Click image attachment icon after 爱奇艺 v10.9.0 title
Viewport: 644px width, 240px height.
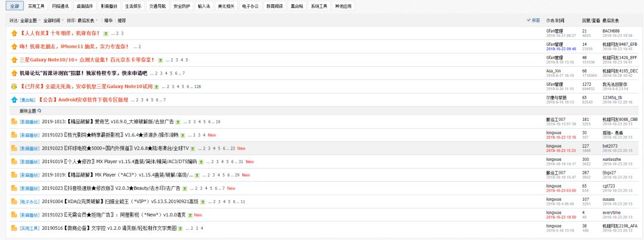[x=178, y=122]
